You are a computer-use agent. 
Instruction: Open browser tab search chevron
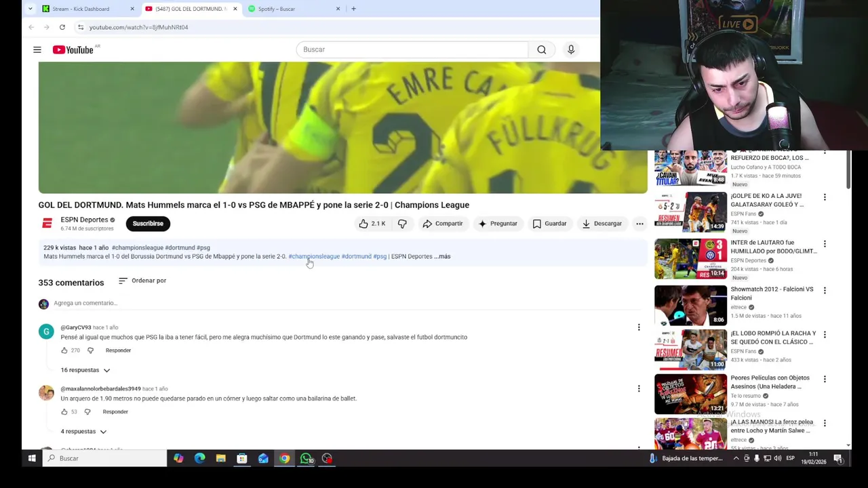[x=31, y=9]
